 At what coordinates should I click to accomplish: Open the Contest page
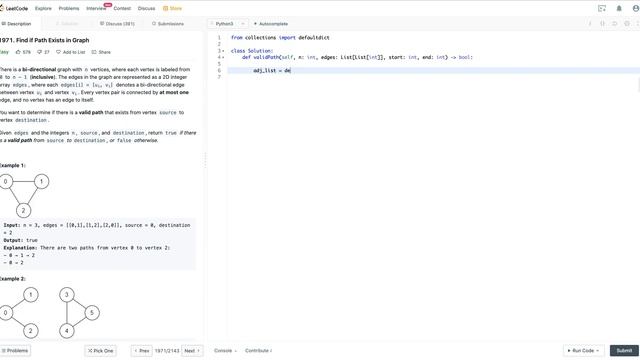(x=122, y=8)
